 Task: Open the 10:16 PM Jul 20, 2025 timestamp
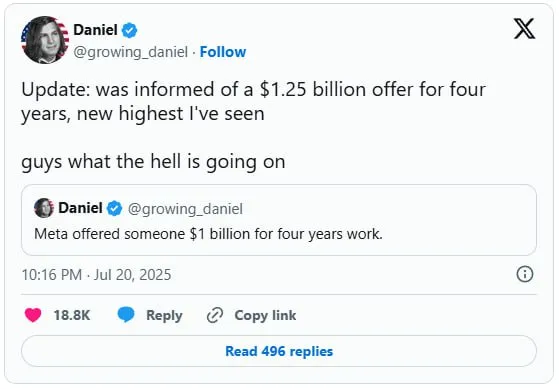(x=96, y=275)
